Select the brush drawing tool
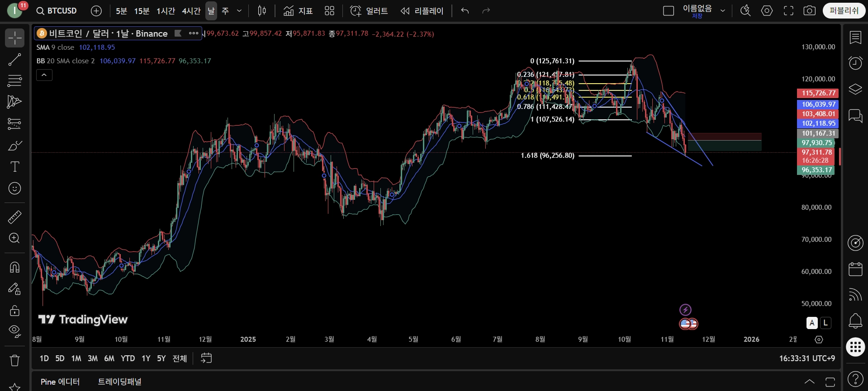Screen dimensions: 868x391 14,145
